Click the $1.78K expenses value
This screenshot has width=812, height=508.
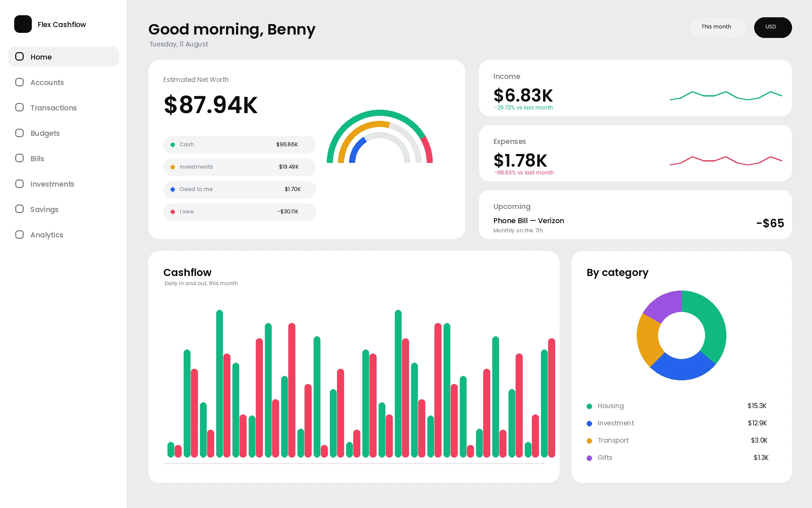click(x=520, y=160)
